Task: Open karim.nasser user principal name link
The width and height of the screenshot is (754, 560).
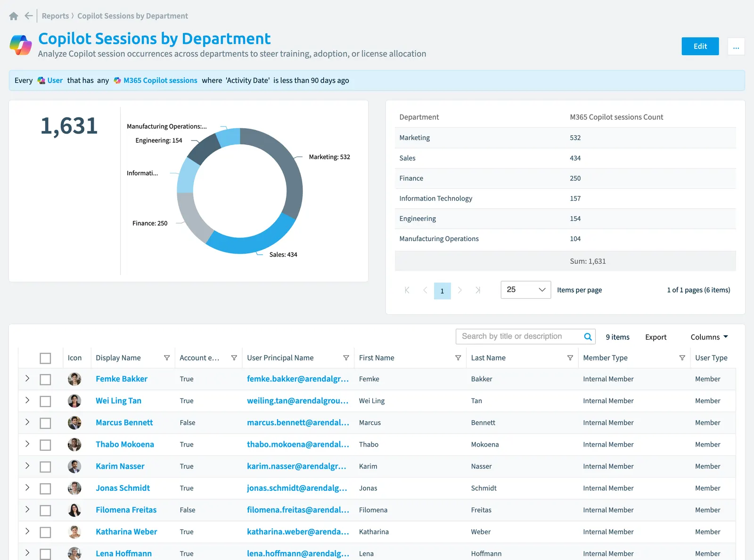Action: tap(296, 466)
